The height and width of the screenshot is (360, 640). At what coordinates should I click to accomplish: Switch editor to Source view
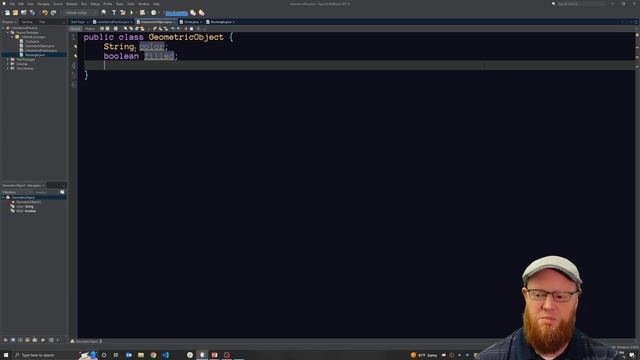click(x=76, y=29)
